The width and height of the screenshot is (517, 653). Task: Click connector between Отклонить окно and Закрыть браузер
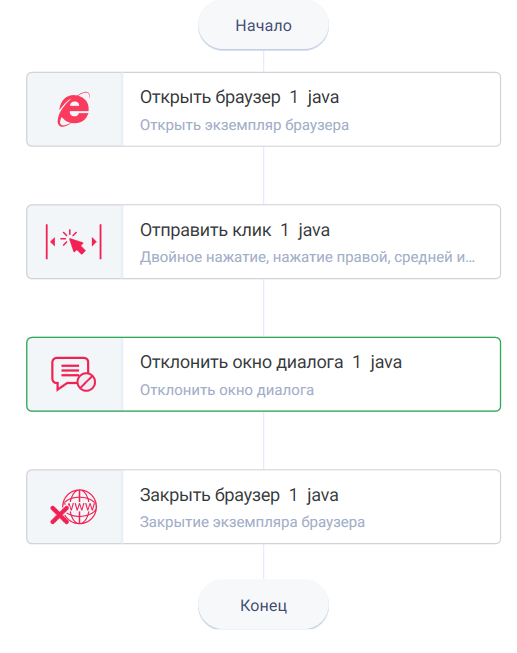tap(263, 440)
